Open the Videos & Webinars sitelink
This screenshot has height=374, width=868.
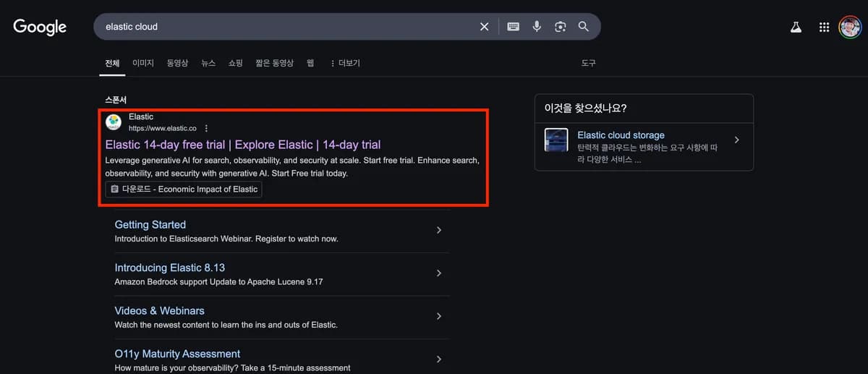(x=160, y=311)
